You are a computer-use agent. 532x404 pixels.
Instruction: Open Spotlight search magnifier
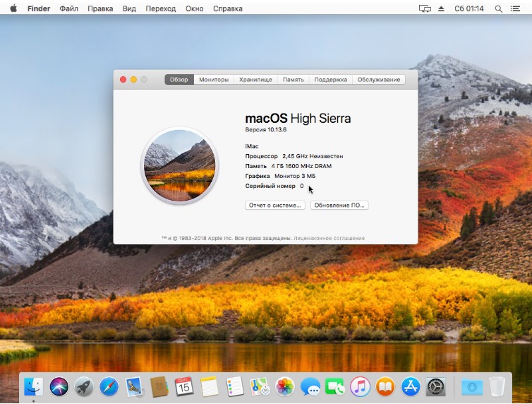498,8
